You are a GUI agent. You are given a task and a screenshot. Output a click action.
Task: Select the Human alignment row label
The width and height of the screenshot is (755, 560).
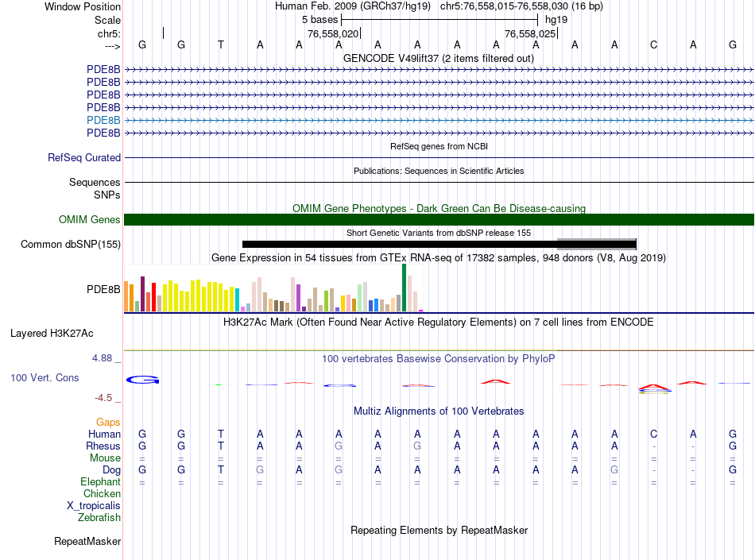point(104,434)
